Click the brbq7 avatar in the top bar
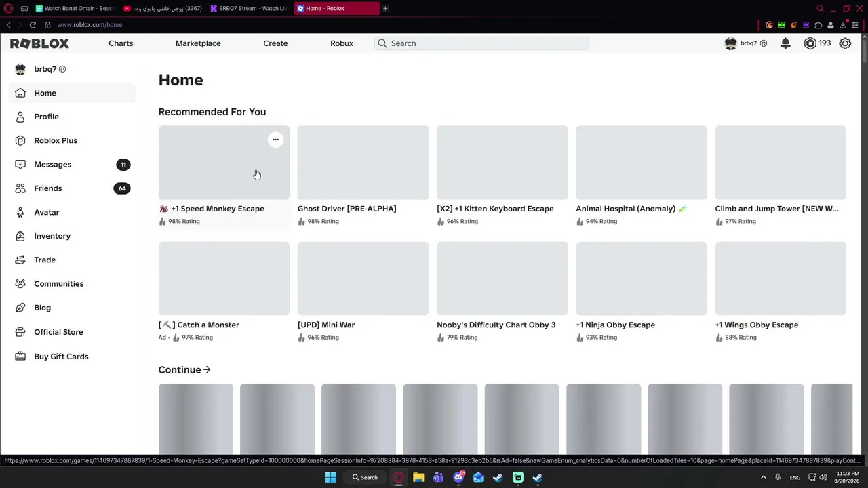Screen dimensions: 868x488 pos(730,43)
